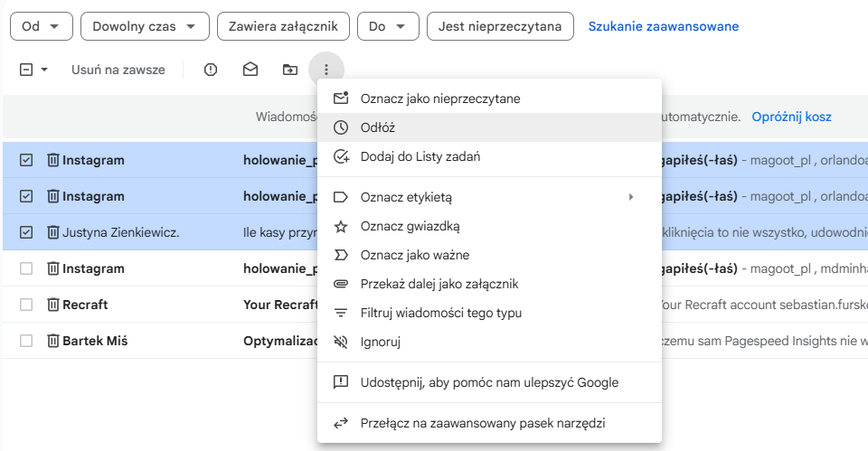Toggle the select-all checkbox in toolbar
868x451 pixels.
[26, 70]
